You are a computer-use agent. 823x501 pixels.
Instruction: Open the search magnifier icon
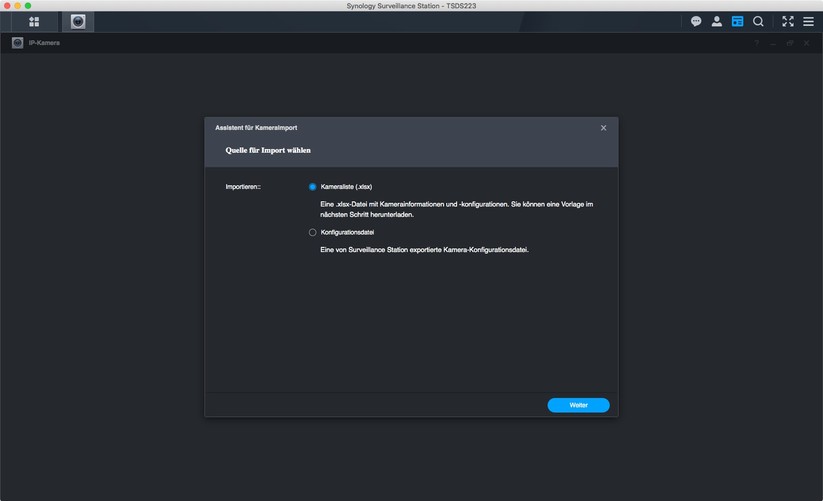click(x=758, y=22)
